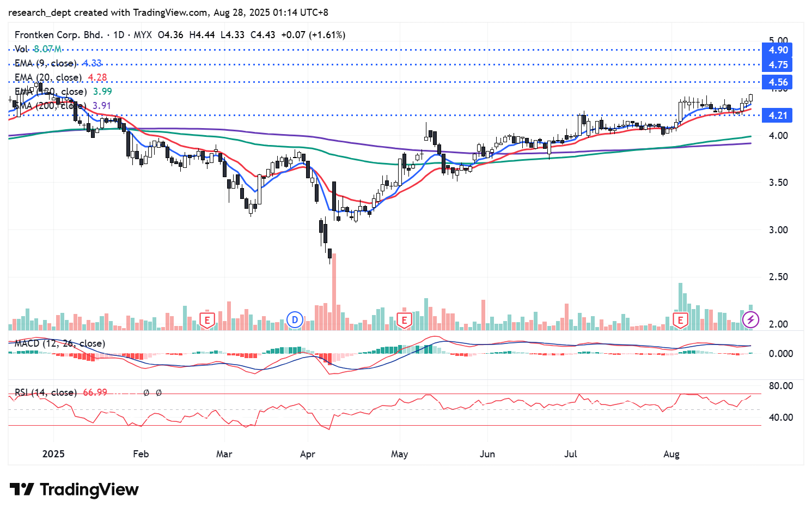Viewport: 812px width, 514px height.
Task: Click the Jun label on time axis
Action: tap(487, 454)
